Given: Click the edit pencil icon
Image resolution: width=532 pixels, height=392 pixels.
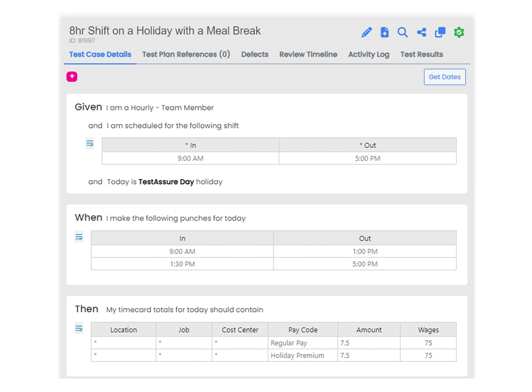Looking at the screenshot, I should point(366,32).
